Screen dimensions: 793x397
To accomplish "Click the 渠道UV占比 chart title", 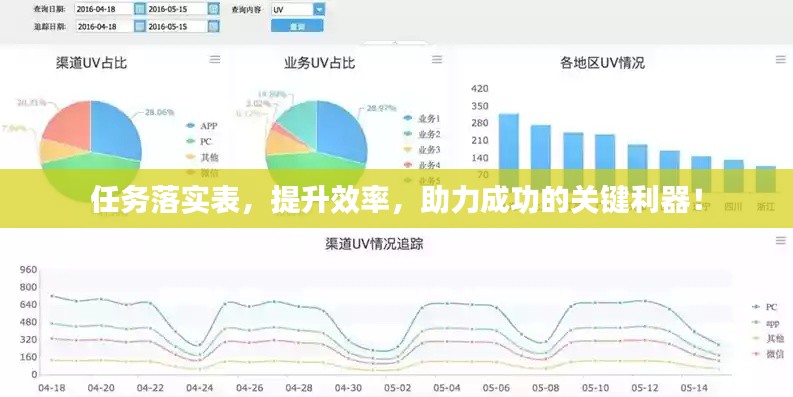I will [92, 63].
